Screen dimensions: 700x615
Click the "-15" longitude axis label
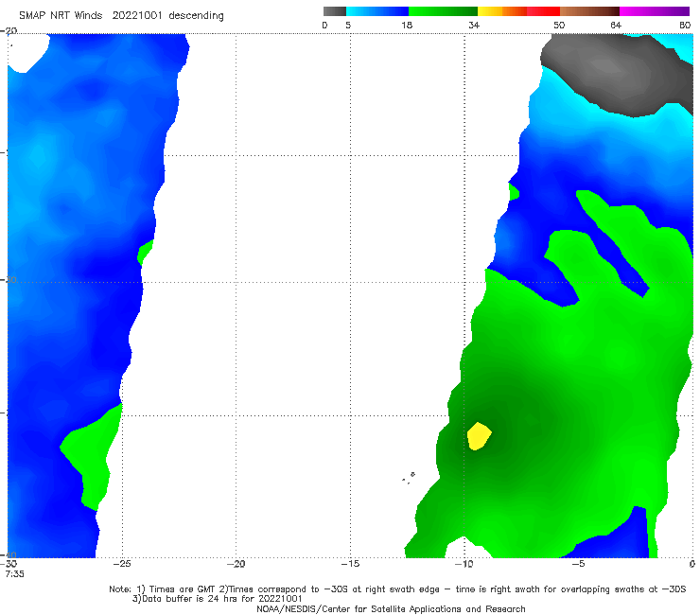350,564
